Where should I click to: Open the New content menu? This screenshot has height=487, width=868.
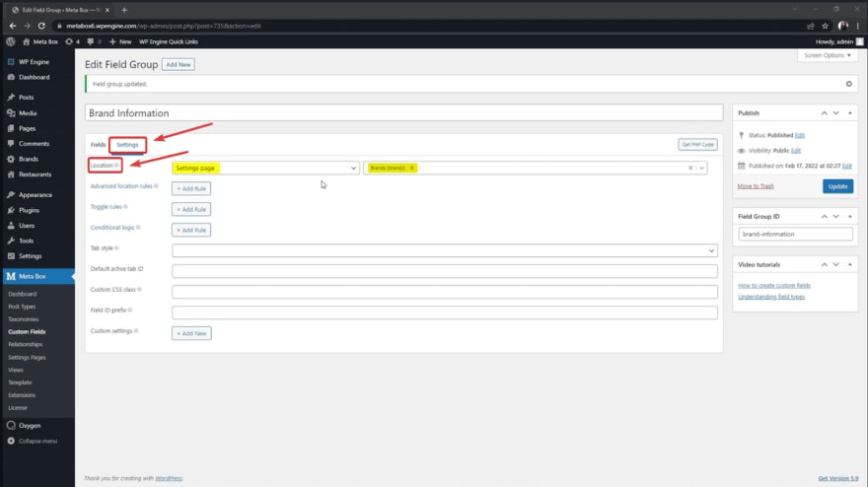point(120,41)
